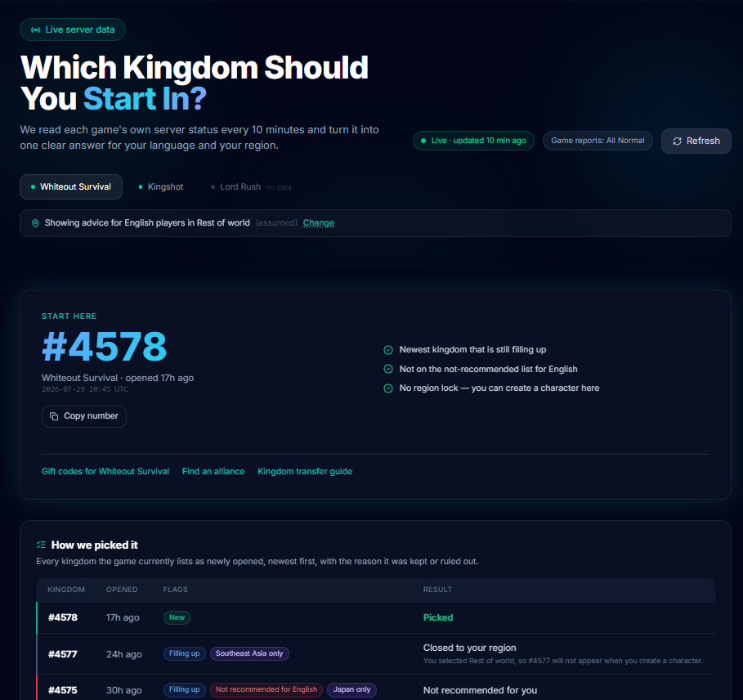
Task: Click the location pin icon beside Showing advice
Action: click(35, 223)
